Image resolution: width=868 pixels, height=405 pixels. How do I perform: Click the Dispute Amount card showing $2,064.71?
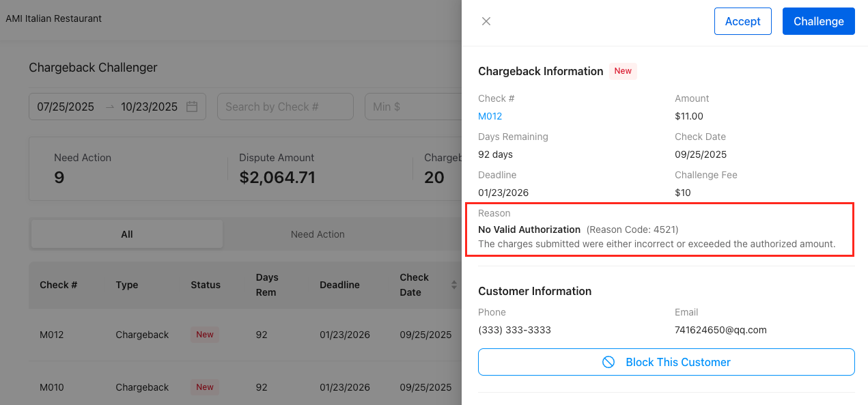pyautogui.click(x=277, y=169)
